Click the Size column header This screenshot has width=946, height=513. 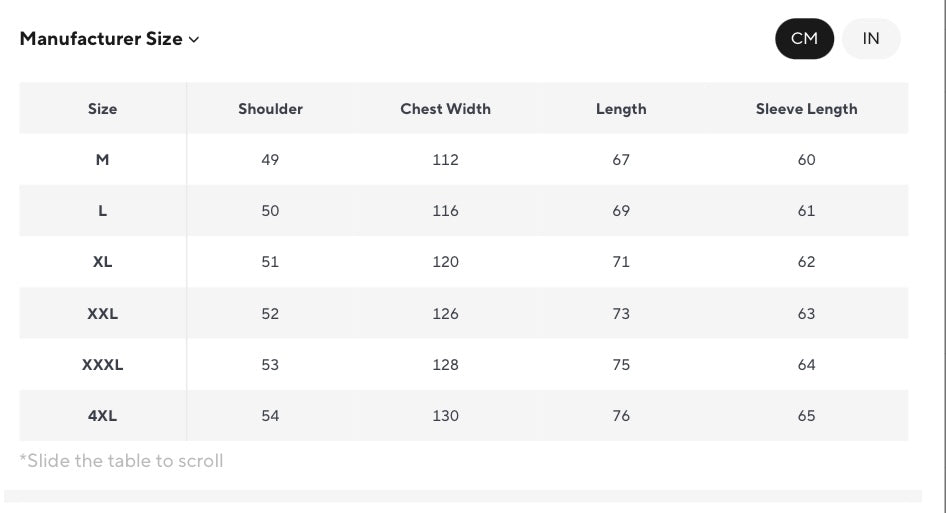pos(102,109)
